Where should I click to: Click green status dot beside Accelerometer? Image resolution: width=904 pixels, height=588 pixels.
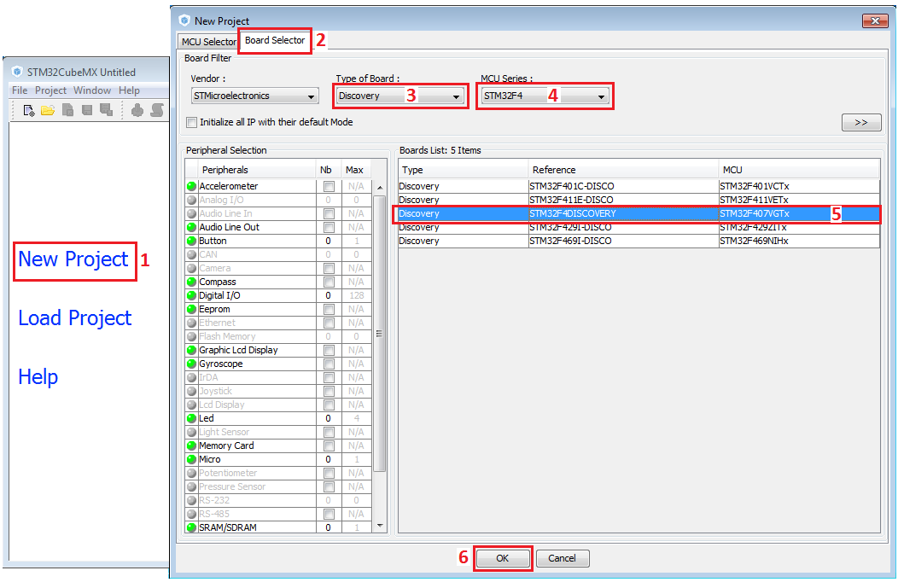click(191, 186)
